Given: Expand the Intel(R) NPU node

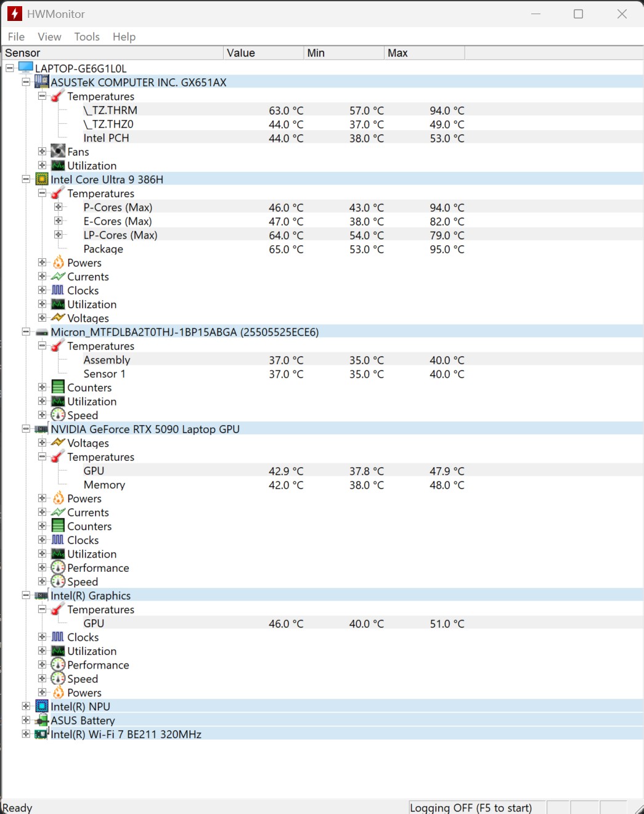Looking at the screenshot, I should tap(26, 706).
